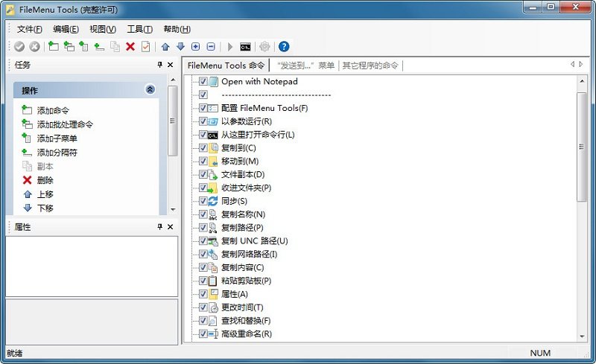Click the Add Command toolbar icon
Screen dimensions: 596x364
pos(54,46)
